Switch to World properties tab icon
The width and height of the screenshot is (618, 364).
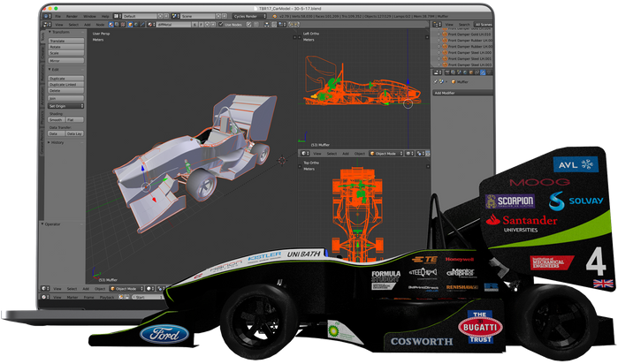tap(465, 72)
